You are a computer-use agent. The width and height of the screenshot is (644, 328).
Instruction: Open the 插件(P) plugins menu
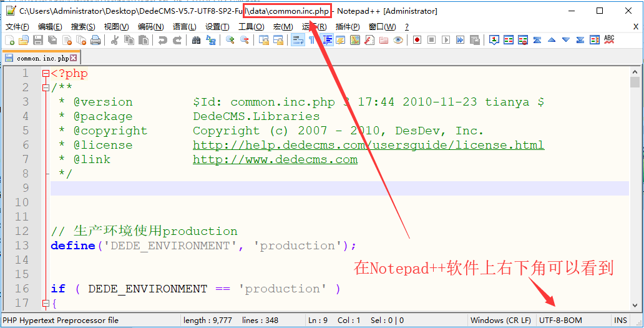(x=348, y=27)
